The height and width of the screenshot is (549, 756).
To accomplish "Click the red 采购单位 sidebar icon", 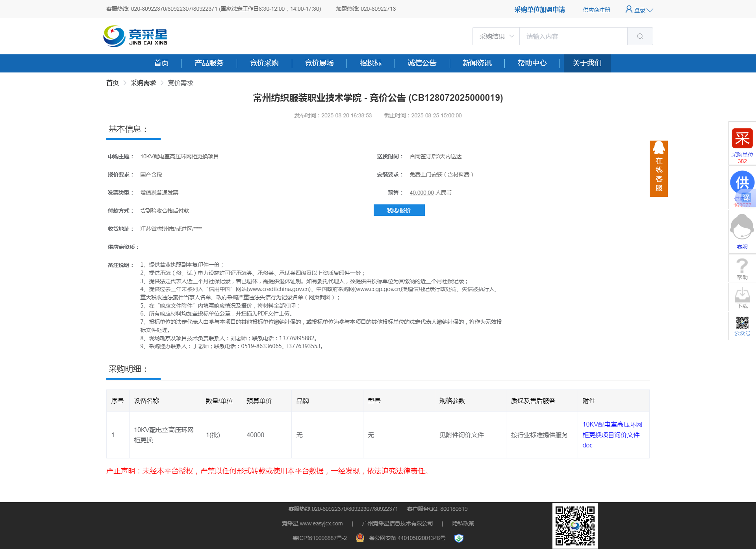I will (742, 139).
